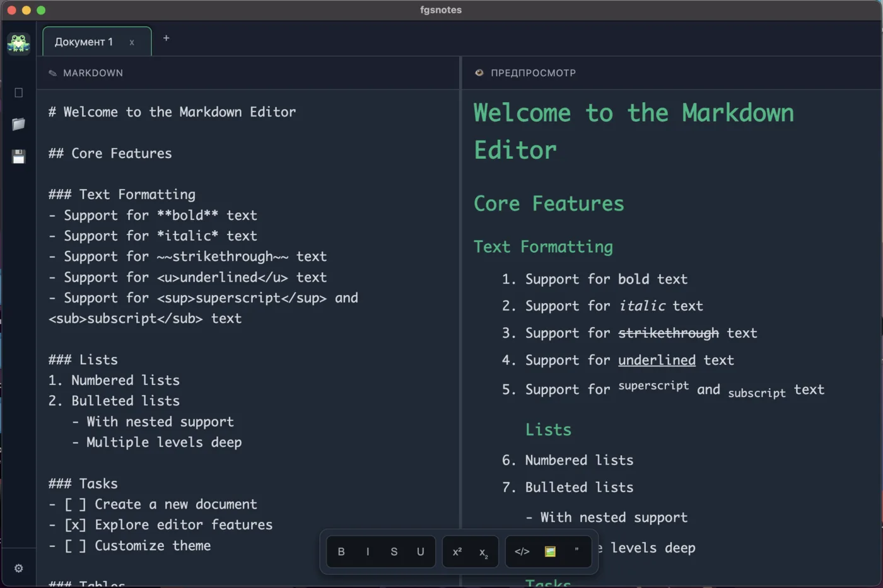Click '- [ ] Customize theme' line
Viewport: 883px width, 588px height.
point(129,546)
